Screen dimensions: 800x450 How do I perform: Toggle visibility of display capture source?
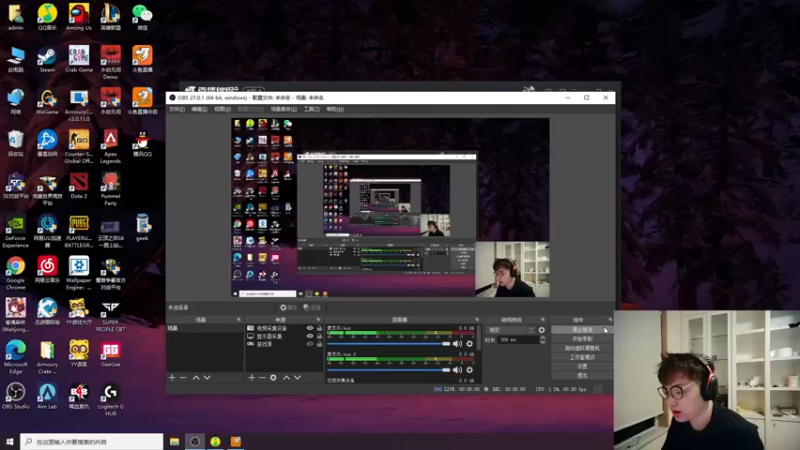[x=310, y=336]
